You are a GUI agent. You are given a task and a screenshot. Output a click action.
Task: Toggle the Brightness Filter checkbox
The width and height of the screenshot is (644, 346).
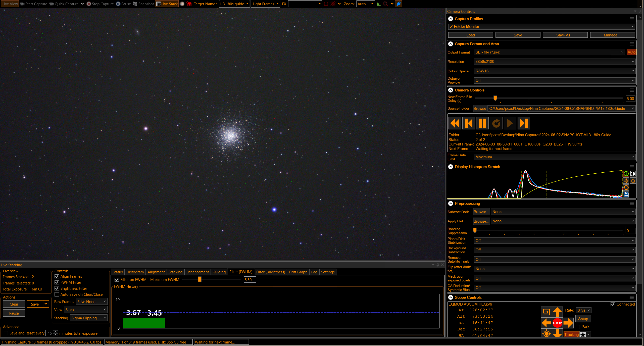pyautogui.click(x=57, y=288)
